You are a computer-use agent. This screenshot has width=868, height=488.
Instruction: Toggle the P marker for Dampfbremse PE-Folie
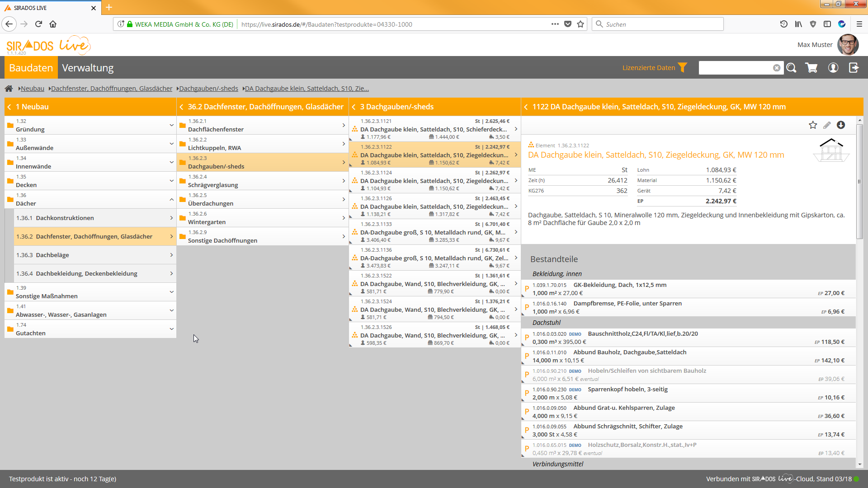pyautogui.click(x=527, y=307)
